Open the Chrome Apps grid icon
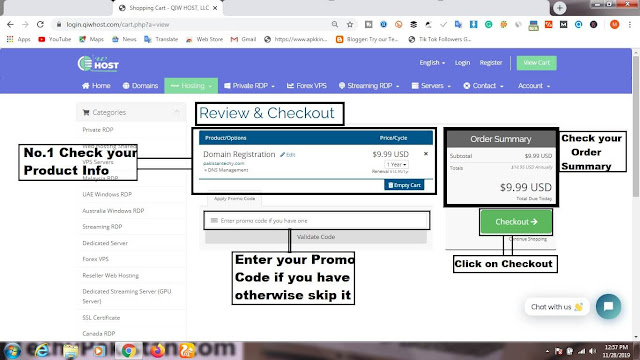 coord(10,39)
